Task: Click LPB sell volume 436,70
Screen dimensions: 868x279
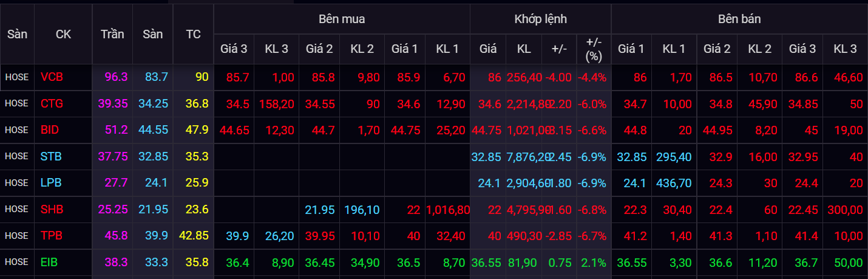Action: click(674, 183)
